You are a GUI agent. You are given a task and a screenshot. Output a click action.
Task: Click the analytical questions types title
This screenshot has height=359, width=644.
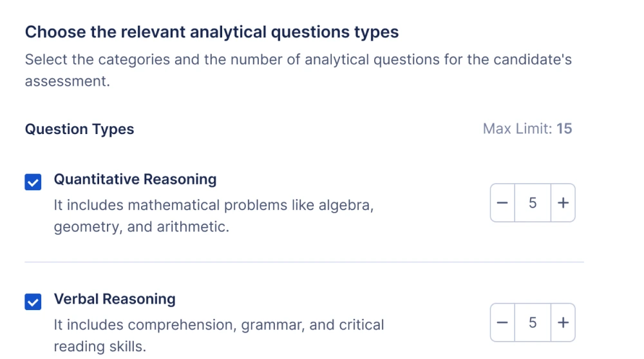(212, 32)
